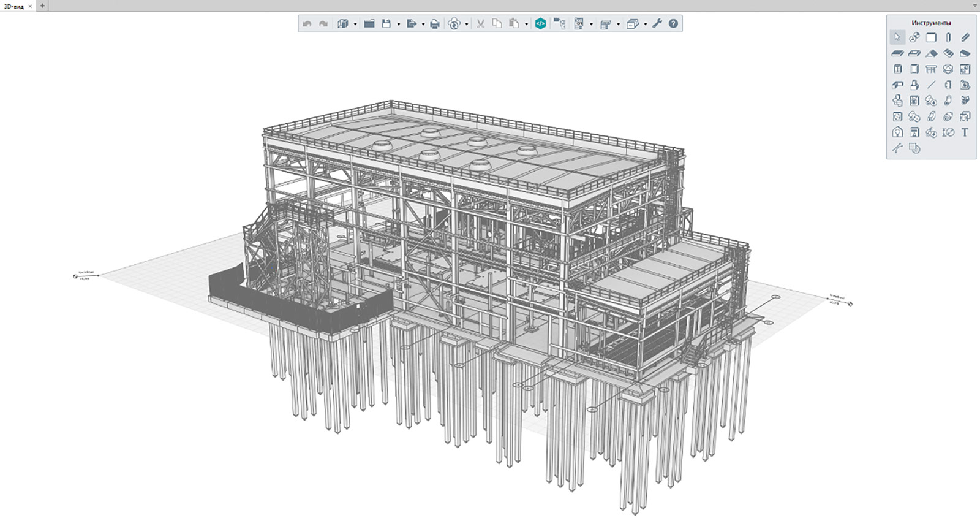Select the Ramp tool
The height and width of the screenshot is (518, 980).
pyautogui.click(x=965, y=53)
